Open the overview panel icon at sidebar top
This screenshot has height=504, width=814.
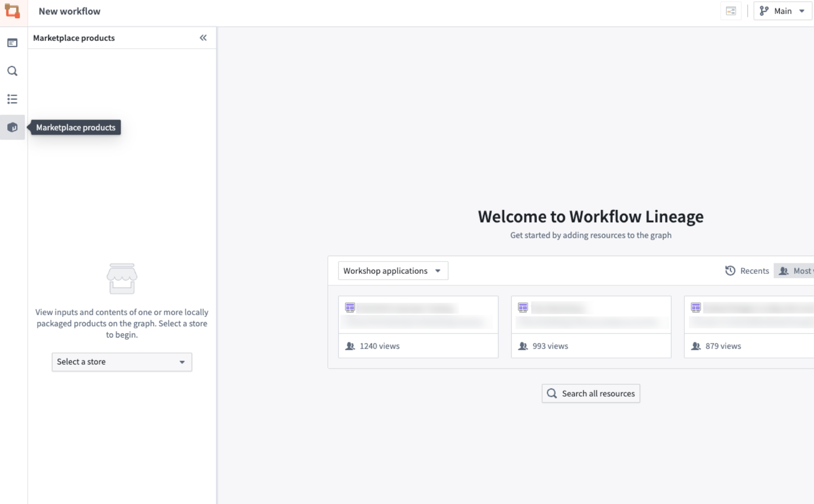pos(12,42)
